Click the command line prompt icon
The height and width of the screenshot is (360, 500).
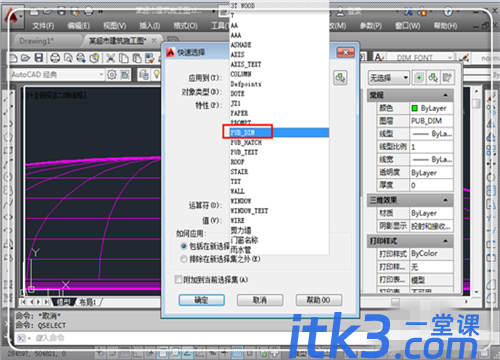coord(21,338)
